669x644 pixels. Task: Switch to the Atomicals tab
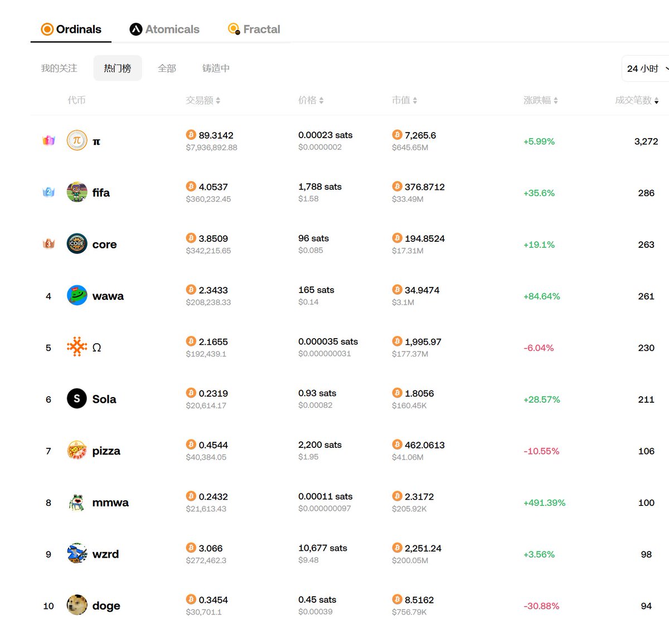164,29
